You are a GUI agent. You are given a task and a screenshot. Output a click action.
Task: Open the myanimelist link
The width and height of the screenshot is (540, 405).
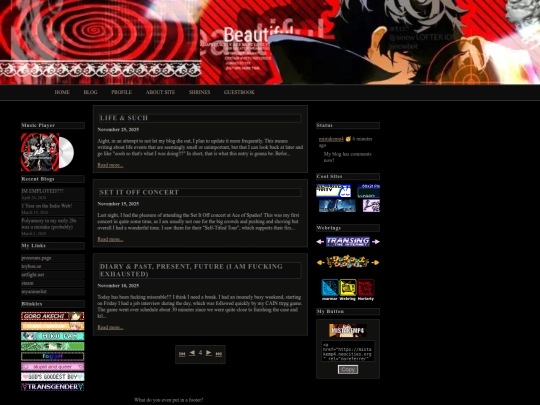click(34, 291)
